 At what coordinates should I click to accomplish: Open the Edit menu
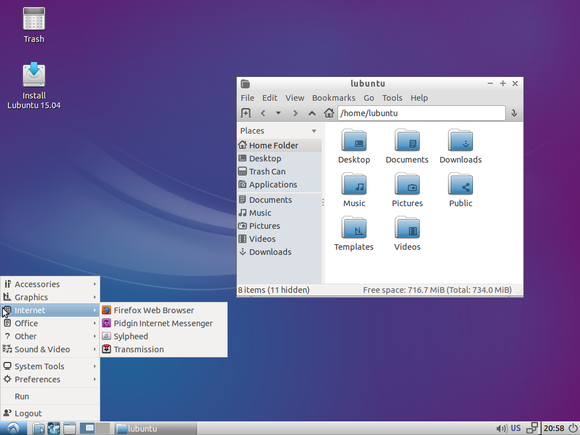pyautogui.click(x=270, y=98)
